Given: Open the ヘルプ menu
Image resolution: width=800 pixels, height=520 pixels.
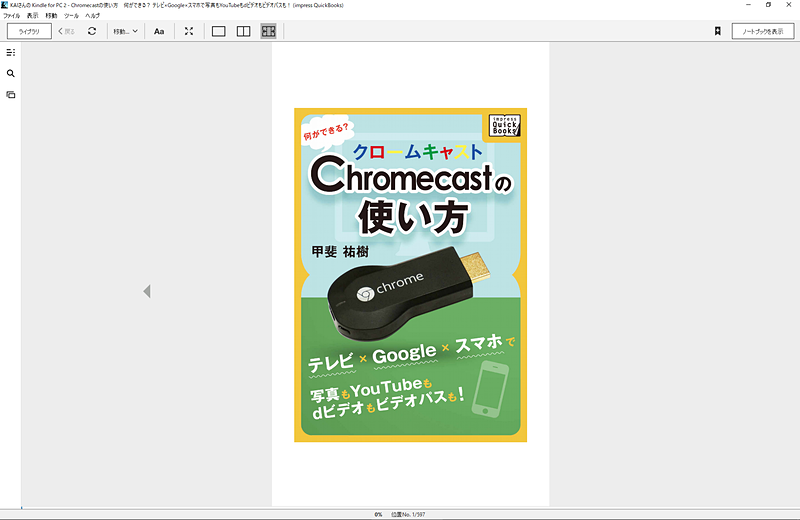Looking at the screenshot, I should [x=92, y=16].
